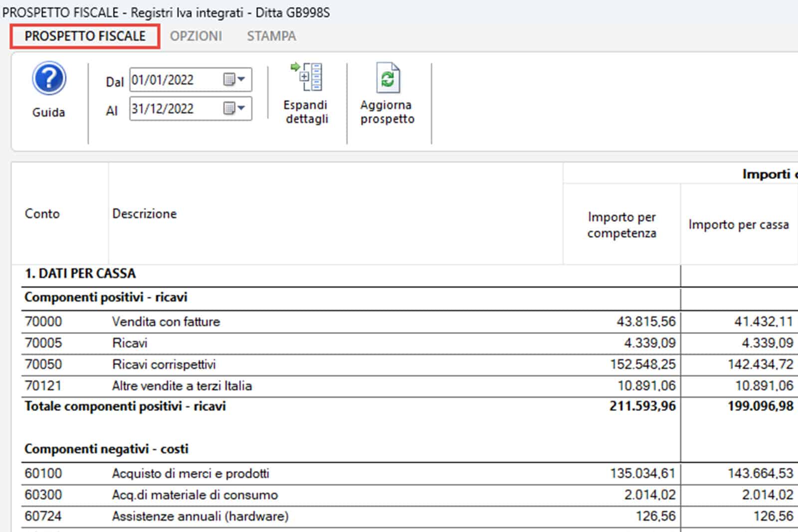798x532 pixels.
Task: Click the Guida help question mark icon
Action: (49, 79)
